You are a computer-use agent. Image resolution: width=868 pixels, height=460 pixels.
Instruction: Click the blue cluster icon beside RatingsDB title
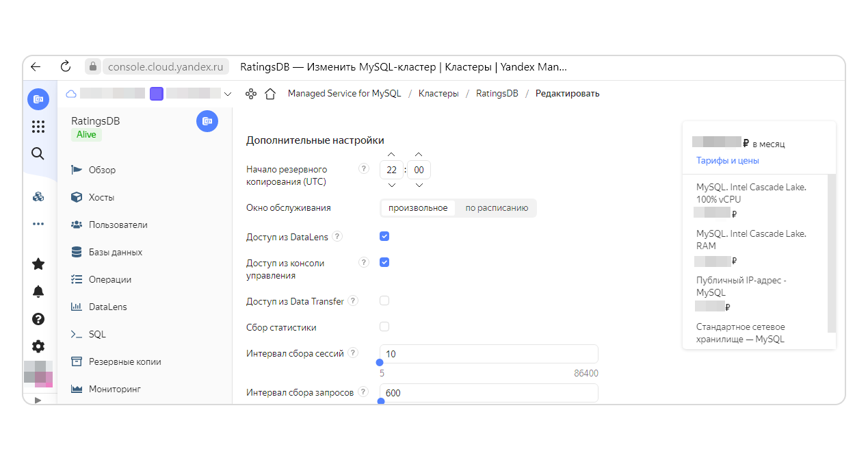[207, 121]
